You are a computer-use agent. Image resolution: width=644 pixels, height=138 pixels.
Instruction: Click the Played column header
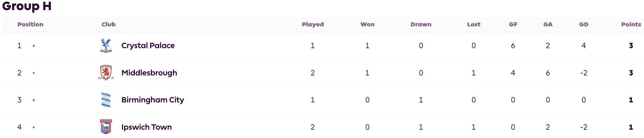tap(313, 24)
